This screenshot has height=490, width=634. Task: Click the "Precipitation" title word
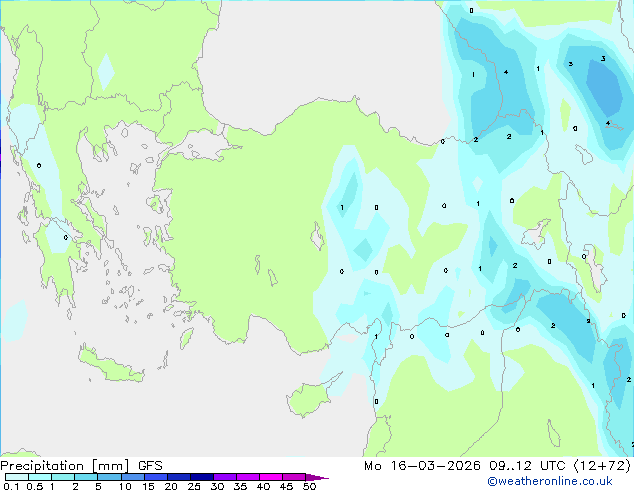pos(42,466)
